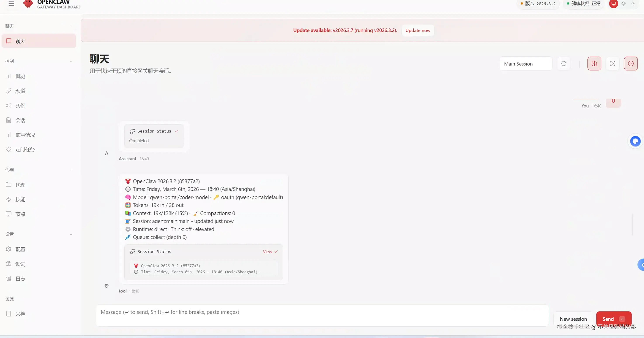Click the focus session crosshair icon

tap(613, 63)
